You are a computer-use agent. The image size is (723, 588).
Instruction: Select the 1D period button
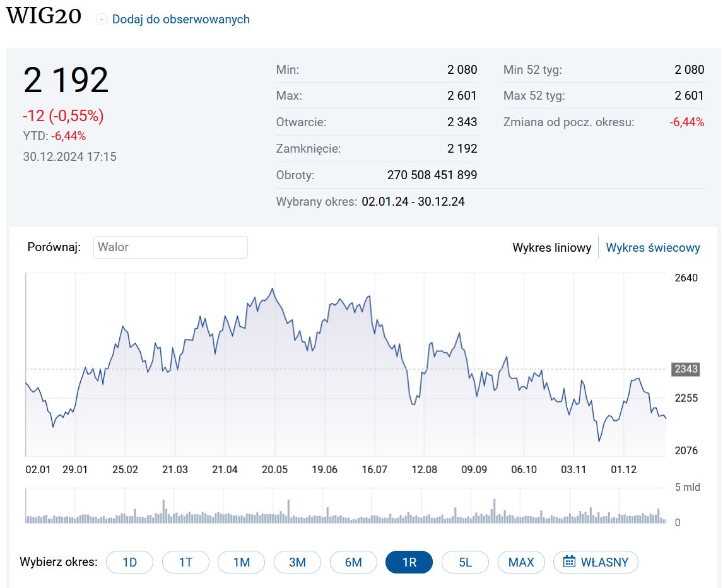(x=129, y=562)
